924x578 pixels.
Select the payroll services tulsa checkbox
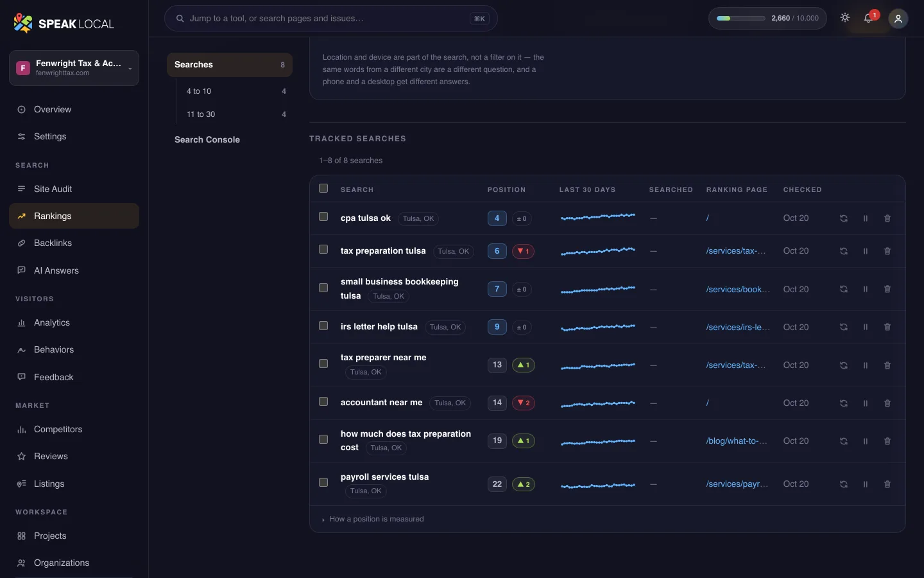[x=323, y=482]
